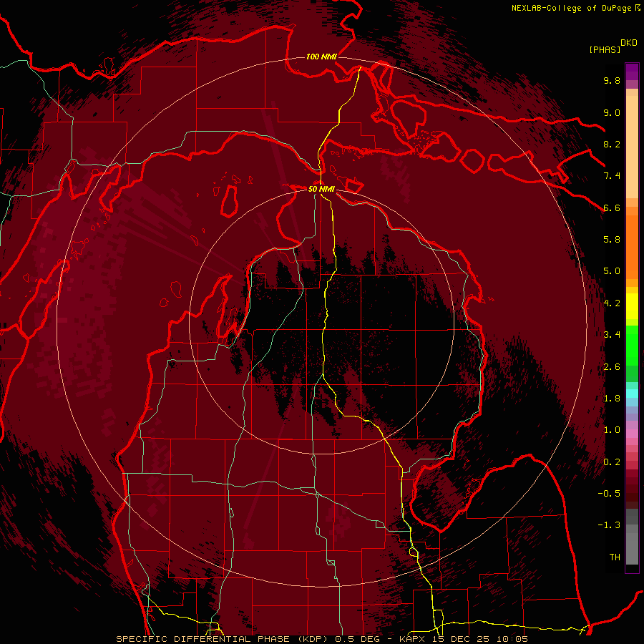Click the 100 NMI range ring label
The height and width of the screenshot is (644, 644).
[321, 57]
